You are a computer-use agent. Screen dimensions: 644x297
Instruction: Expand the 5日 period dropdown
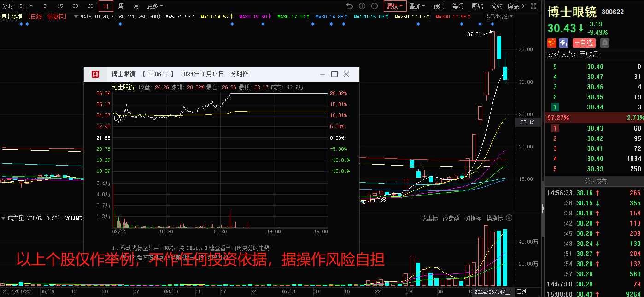(26, 6)
